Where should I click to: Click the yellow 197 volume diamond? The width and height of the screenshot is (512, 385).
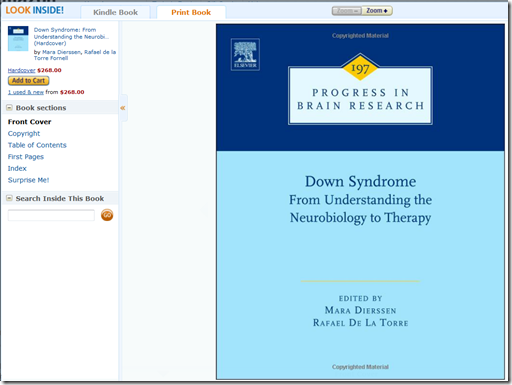(x=360, y=68)
